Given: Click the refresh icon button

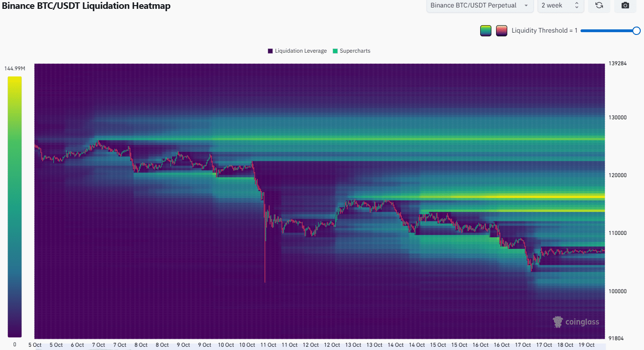Looking at the screenshot, I should (599, 6).
